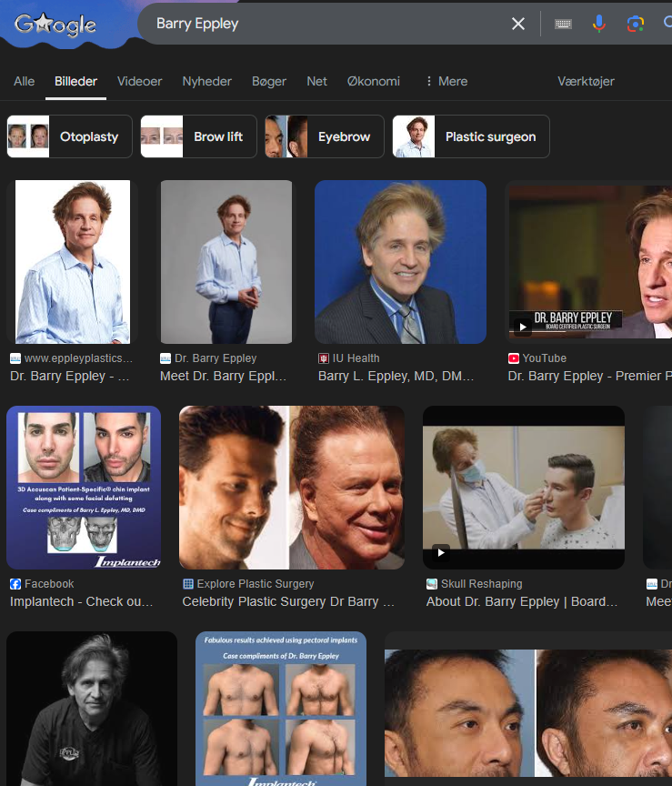Switch to the Net tab
Viewport: 672px width, 786px height.
click(316, 81)
